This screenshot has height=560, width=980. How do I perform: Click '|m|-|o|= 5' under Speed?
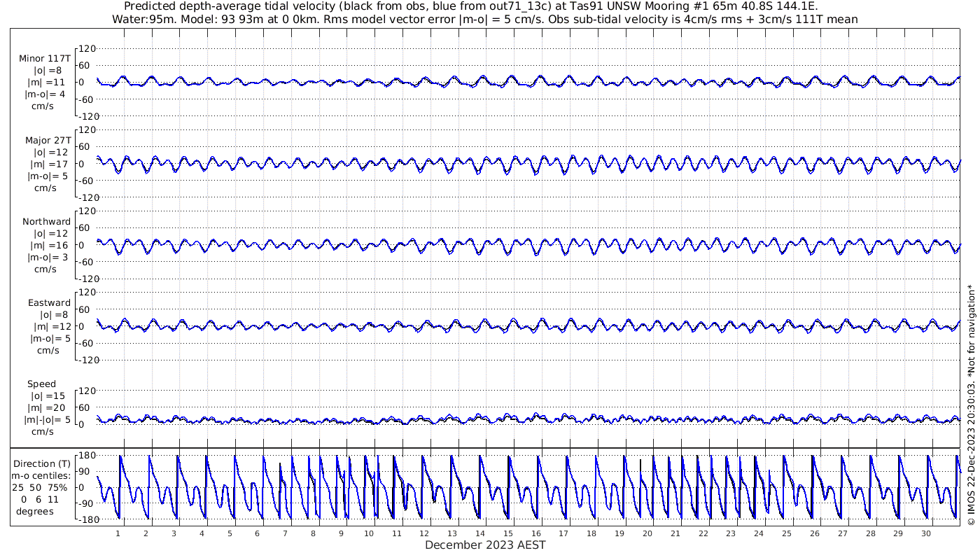tap(47, 420)
